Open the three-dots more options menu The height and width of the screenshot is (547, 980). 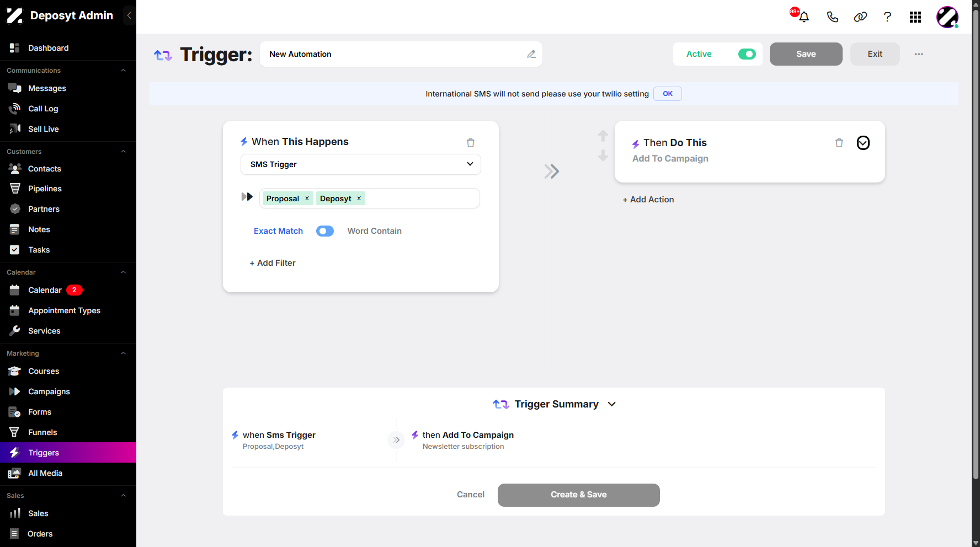(x=919, y=54)
